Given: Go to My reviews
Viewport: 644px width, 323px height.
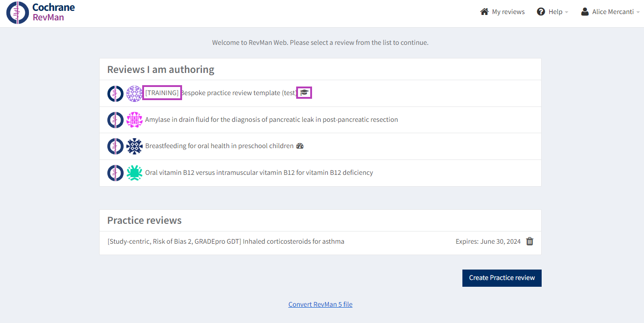Looking at the screenshot, I should pos(508,12).
